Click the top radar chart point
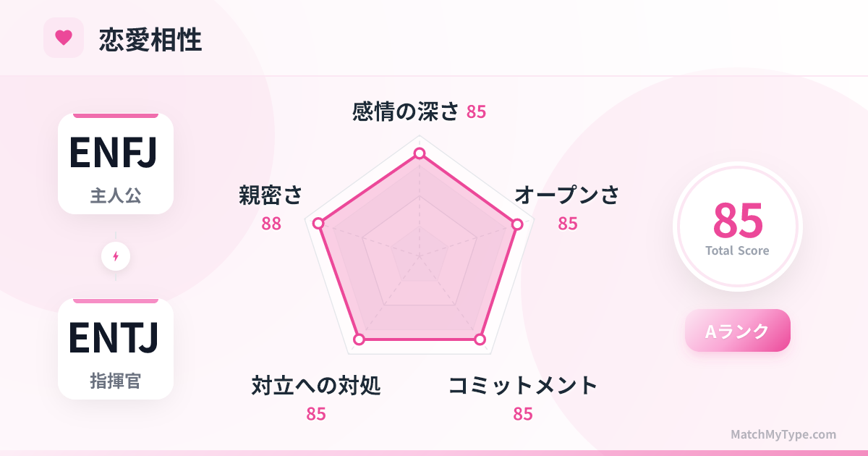Viewport: 868px width, 456px height. 419,153
